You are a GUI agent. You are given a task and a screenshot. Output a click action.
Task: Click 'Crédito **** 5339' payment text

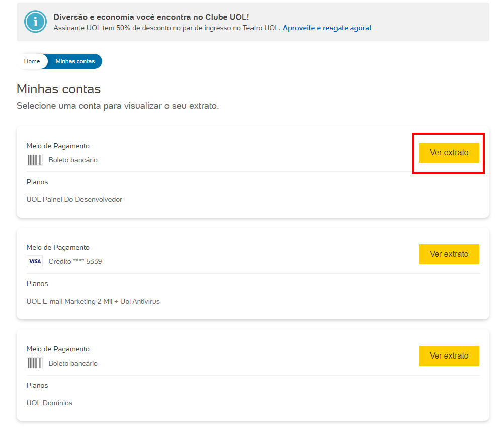[x=75, y=261]
